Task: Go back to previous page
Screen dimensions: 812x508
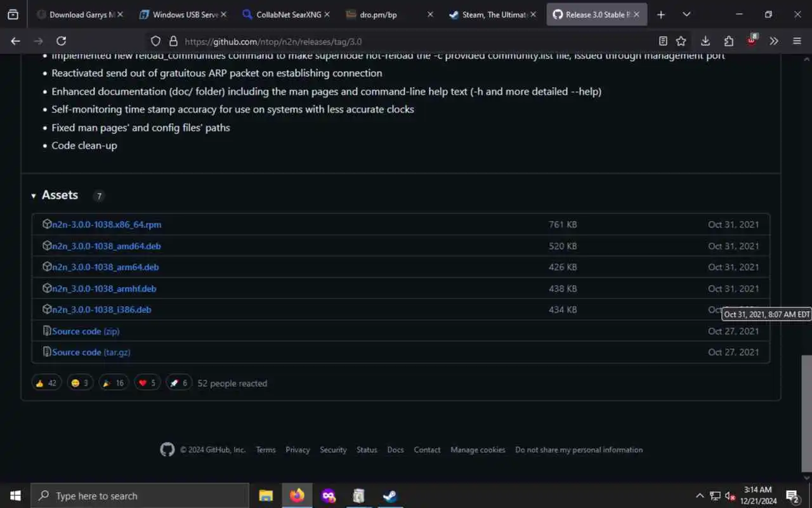Action: tap(16, 41)
